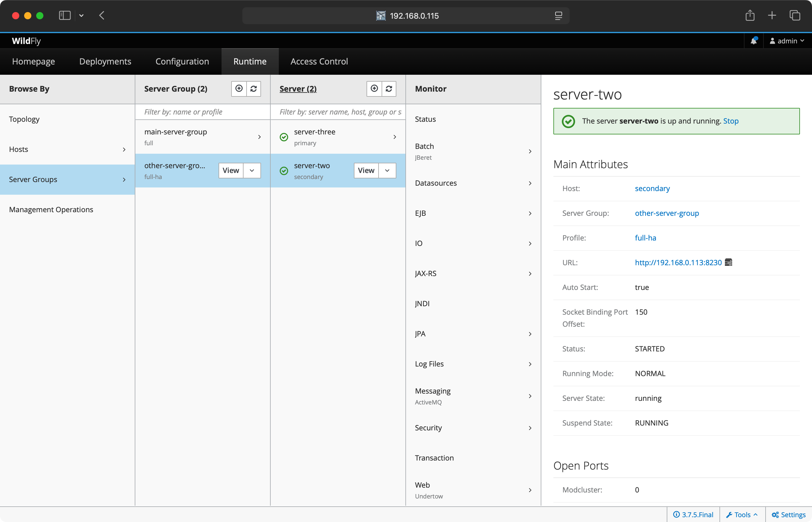Select Server Groups in Browse By
Screen dimensions: 812x522
[x=68, y=180]
